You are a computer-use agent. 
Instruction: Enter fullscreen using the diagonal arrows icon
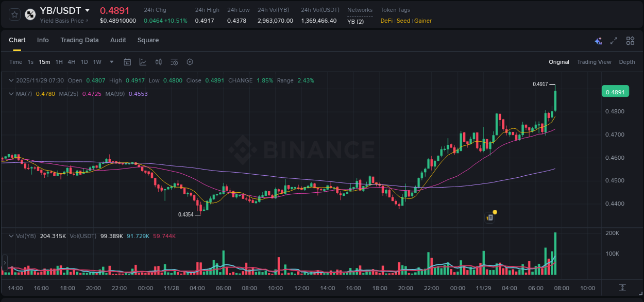click(x=613, y=40)
